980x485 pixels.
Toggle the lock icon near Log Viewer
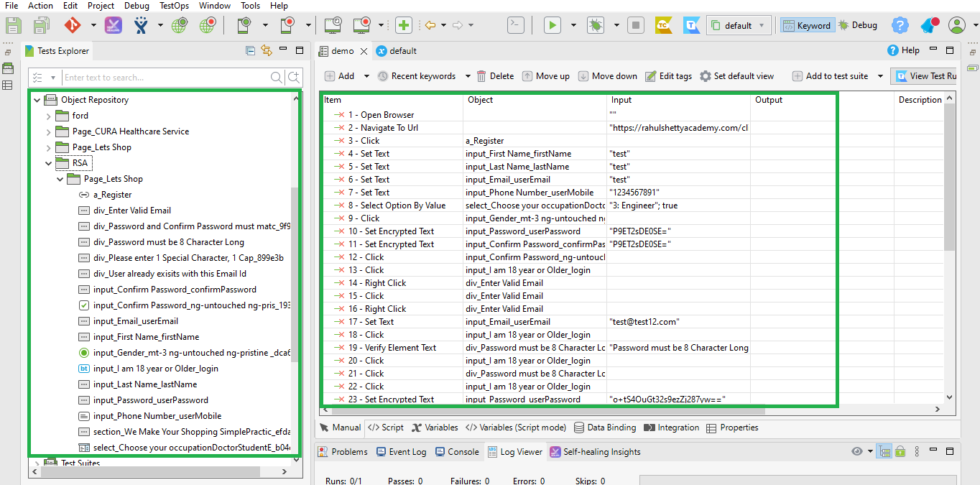pos(900,451)
